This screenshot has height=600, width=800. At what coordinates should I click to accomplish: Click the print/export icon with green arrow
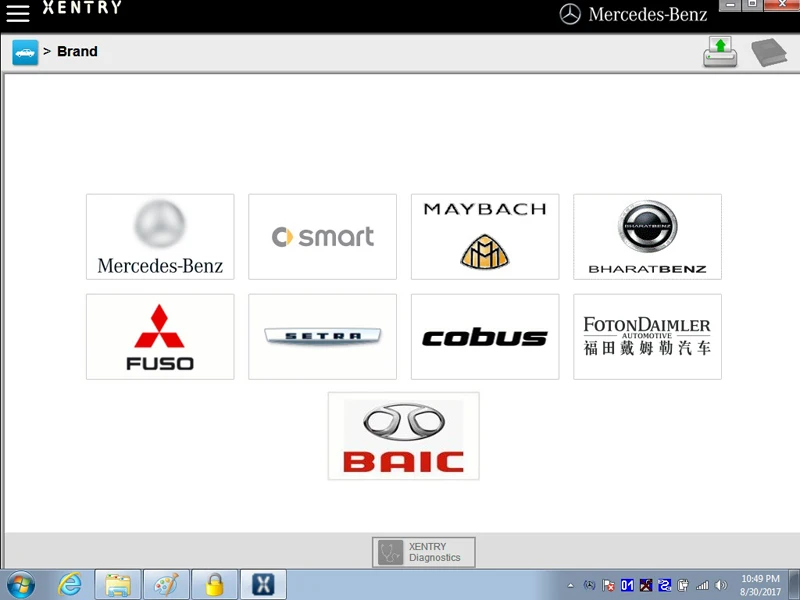pyautogui.click(x=720, y=52)
